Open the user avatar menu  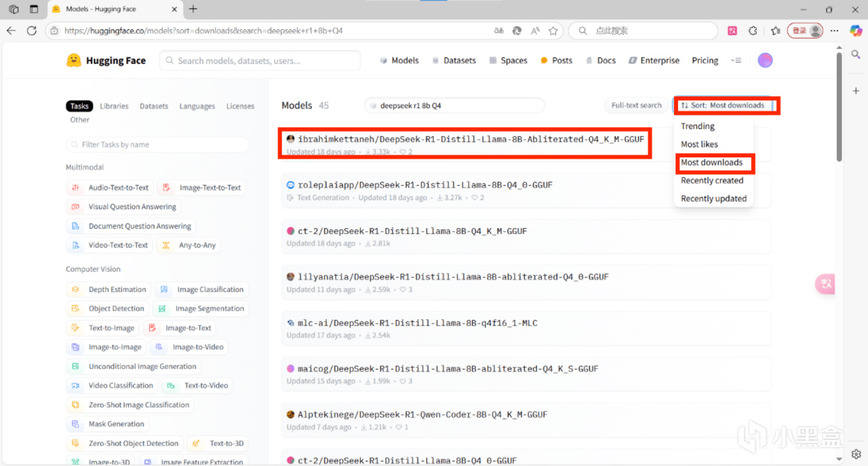point(765,60)
